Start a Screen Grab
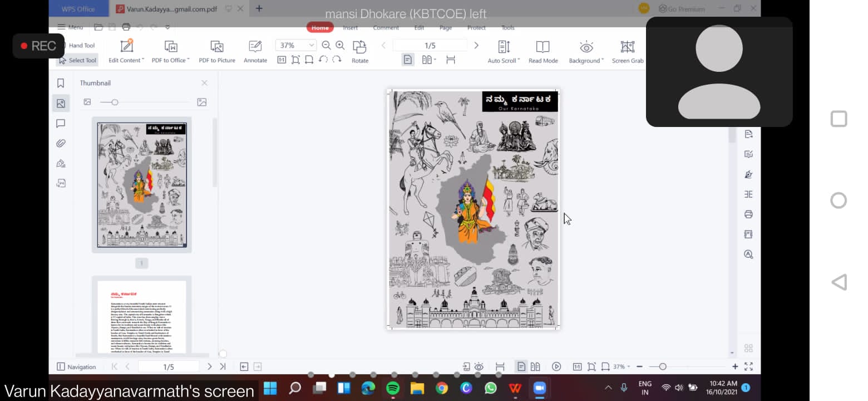The image size is (868, 401). pos(628,52)
